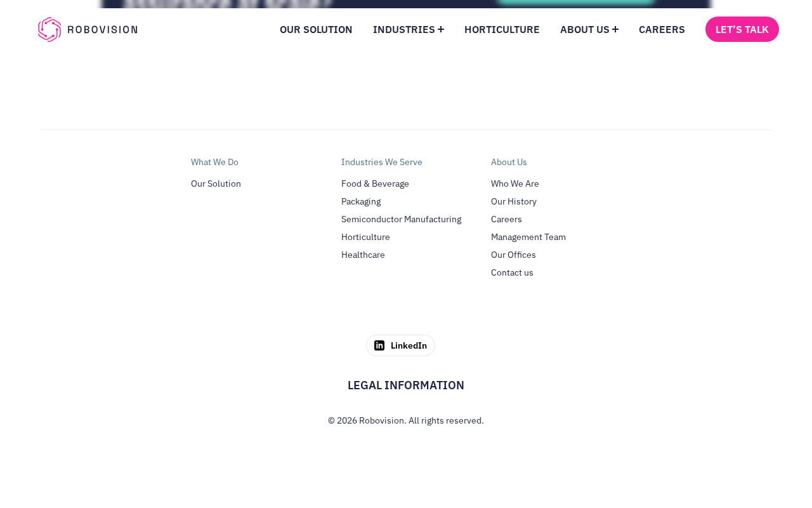Image resolution: width=812 pixels, height=508 pixels.
Task: Open the footer Careers link
Action: pyautogui.click(x=506, y=219)
